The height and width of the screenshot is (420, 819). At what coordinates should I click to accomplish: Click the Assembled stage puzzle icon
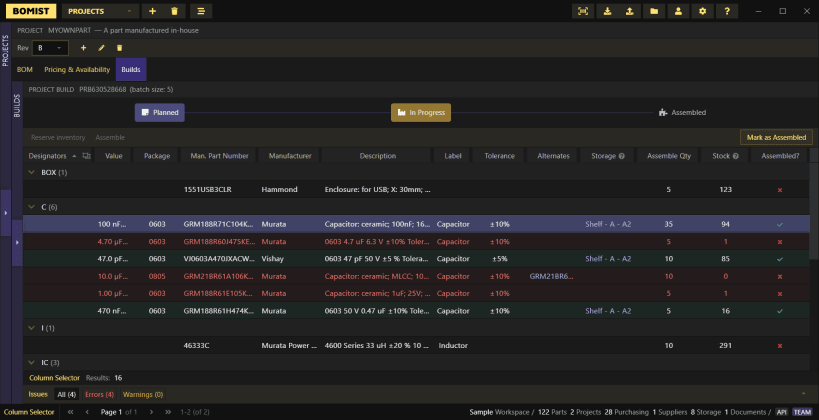click(x=663, y=112)
